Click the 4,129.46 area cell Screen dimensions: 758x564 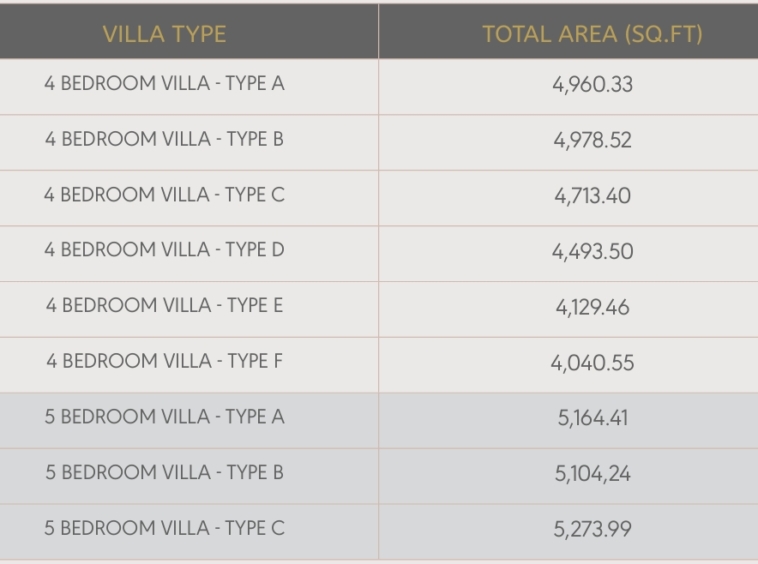(x=592, y=307)
